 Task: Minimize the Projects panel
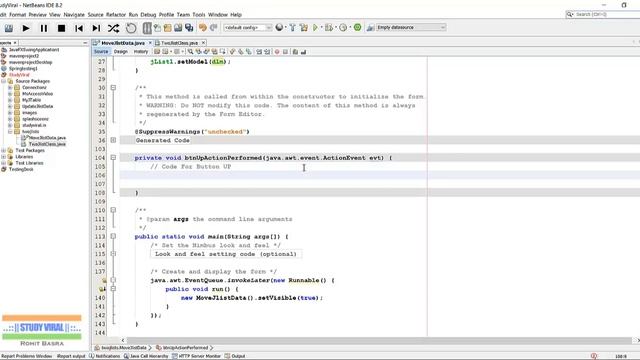pyautogui.click(x=85, y=43)
